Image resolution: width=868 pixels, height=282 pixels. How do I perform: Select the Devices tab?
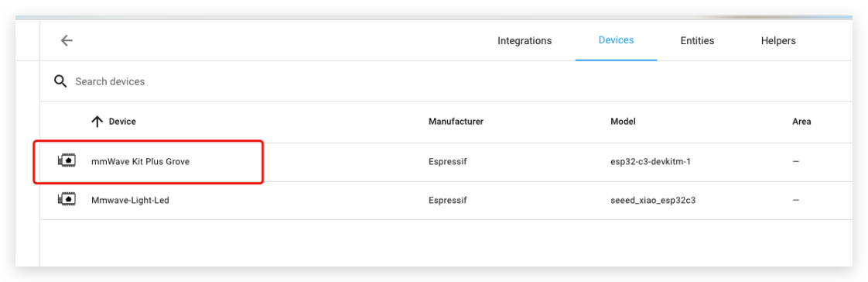pos(616,40)
